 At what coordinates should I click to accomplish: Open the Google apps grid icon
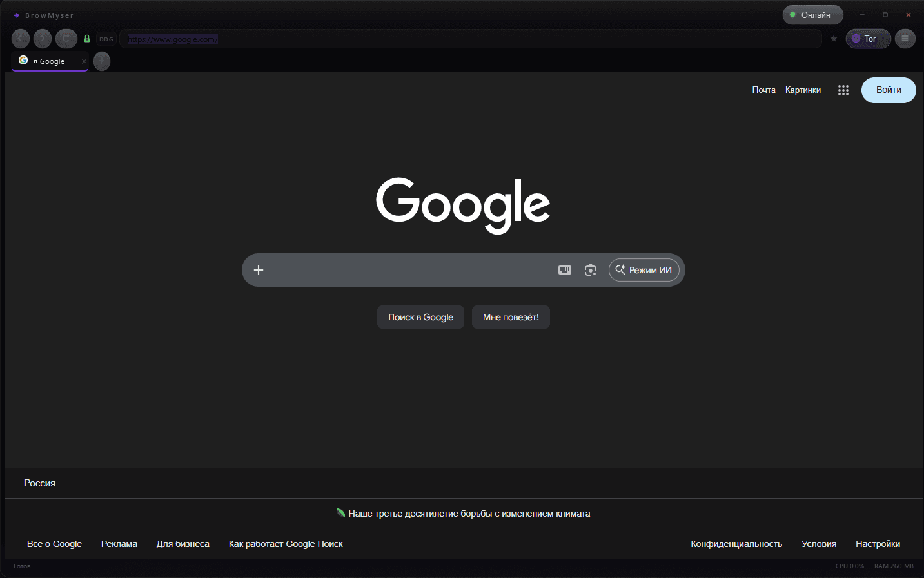tap(843, 90)
